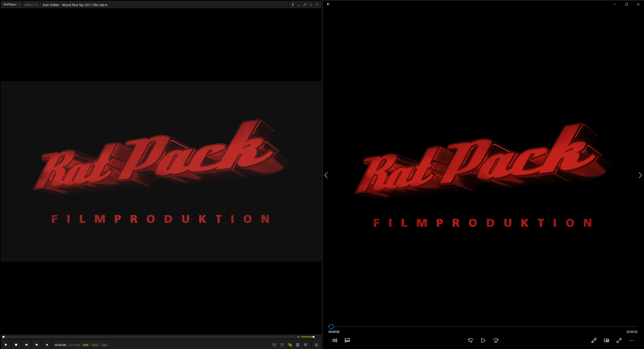Image resolution: width=644 pixels, height=349 pixels.
Task: Open the PotPlayer main menu dropdown
Action: (12, 5)
